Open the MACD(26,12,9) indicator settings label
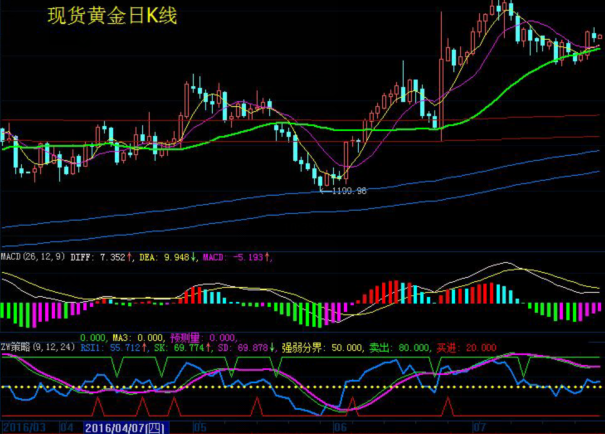 [33, 257]
